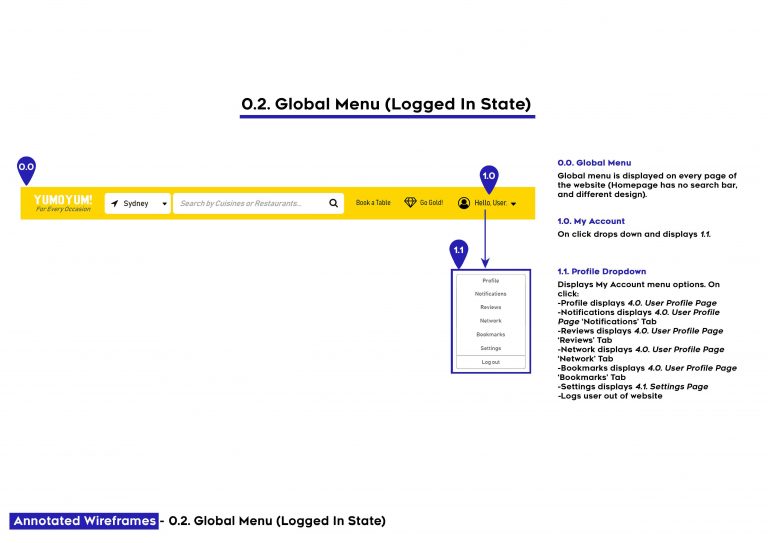Select Notifications in the account dropdown

pos(491,294)
